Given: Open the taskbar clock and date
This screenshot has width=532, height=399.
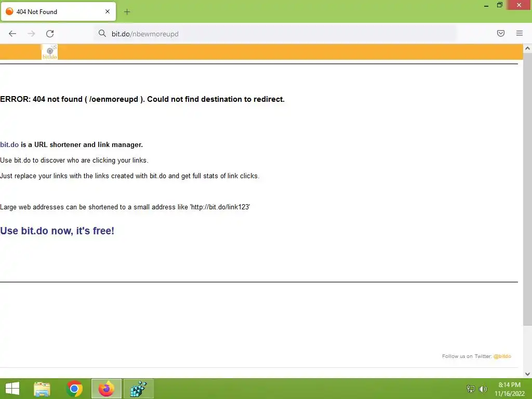Looking at the screenshot, I should [x=509, y=389].
